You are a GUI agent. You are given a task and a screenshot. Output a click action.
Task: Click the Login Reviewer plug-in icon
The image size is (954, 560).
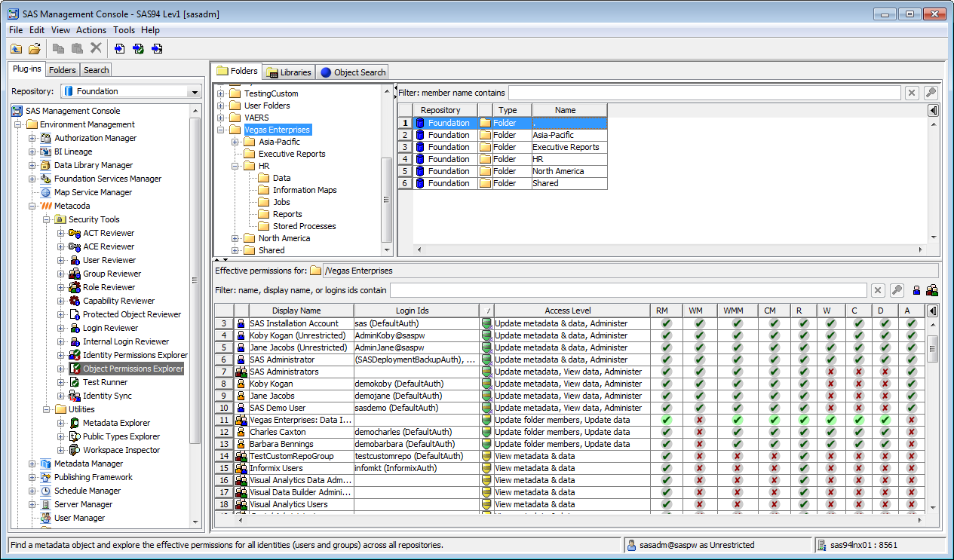coord(75,328)
